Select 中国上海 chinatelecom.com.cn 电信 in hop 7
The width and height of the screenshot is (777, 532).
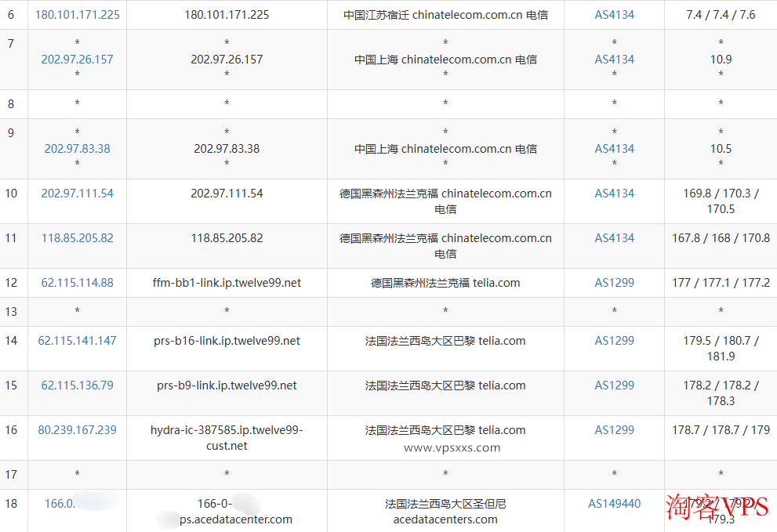pyautogui.click(x=445, y=60)
